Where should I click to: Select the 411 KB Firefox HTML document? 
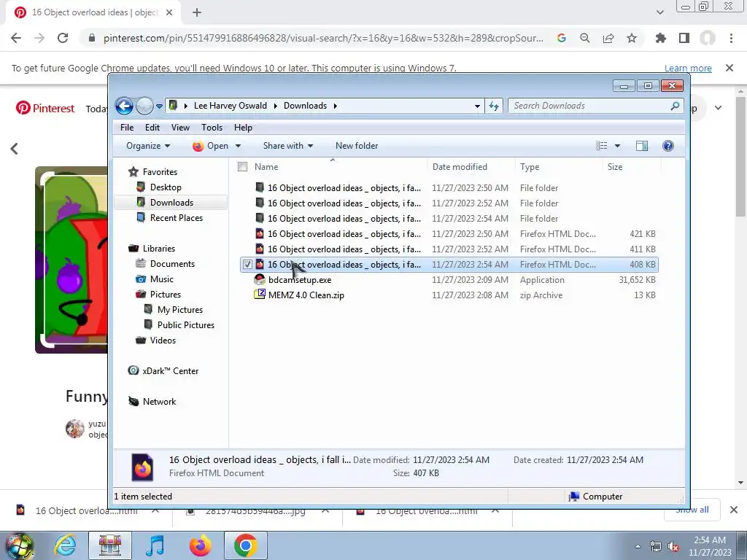point(449,249)
